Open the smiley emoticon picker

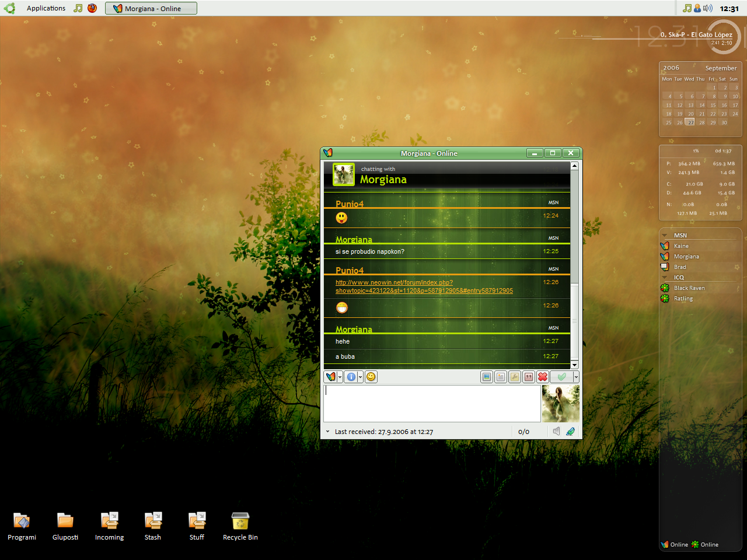(x=371, y=377)
